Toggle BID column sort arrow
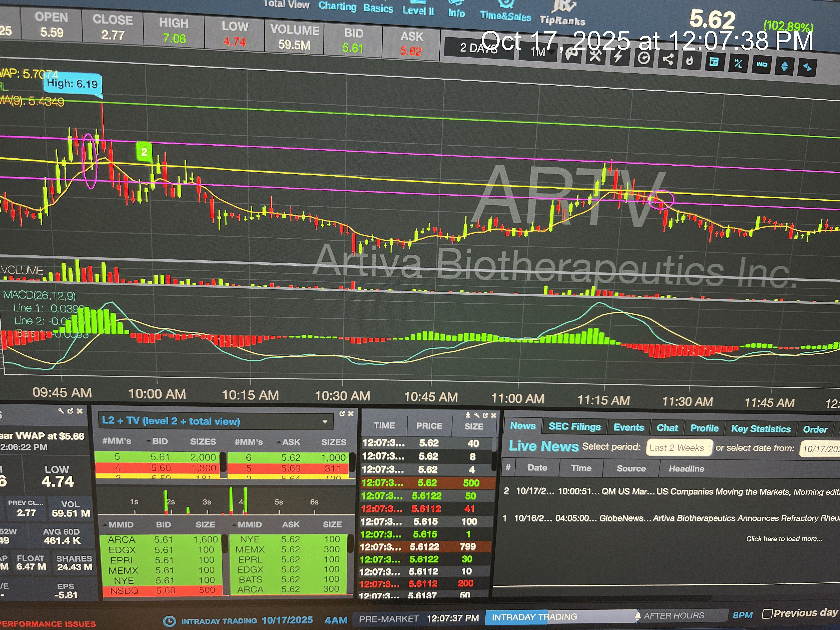 [149, 441]
